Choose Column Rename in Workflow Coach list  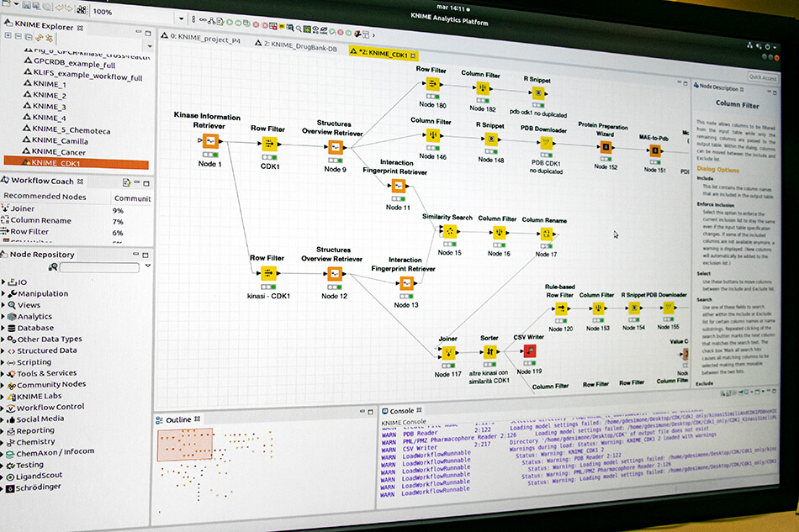[x=36, y=220]
